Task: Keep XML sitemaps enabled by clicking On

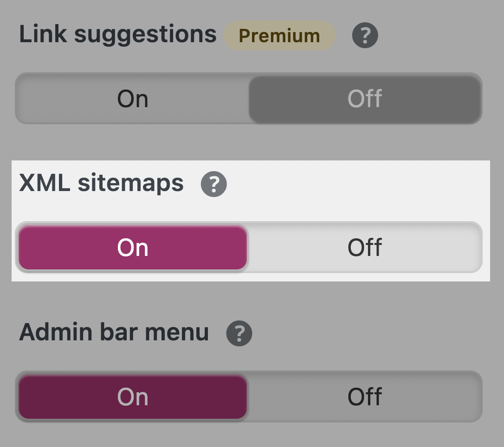Action: pyautogui.click(x=133, y=247)
